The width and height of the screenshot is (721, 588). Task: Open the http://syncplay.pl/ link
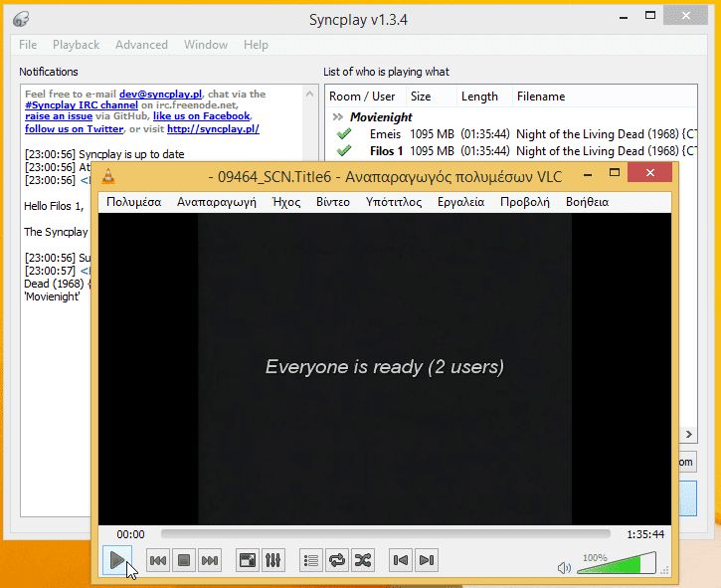[x=213, y=129]
